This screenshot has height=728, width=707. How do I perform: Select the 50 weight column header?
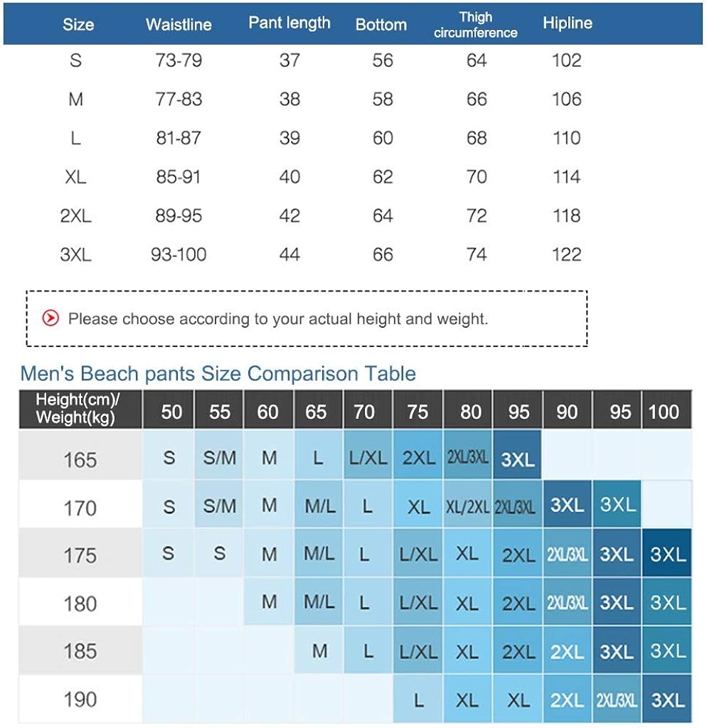[x=171, y=412]
